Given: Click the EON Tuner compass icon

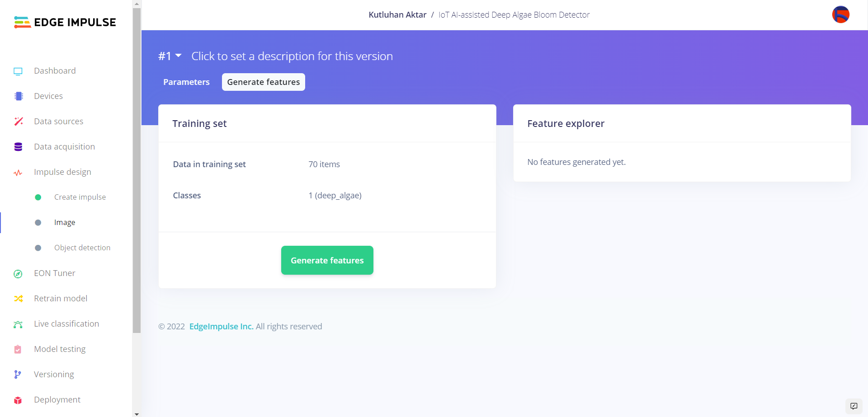Looking at the screenshot, I should [x=18, y=274].
